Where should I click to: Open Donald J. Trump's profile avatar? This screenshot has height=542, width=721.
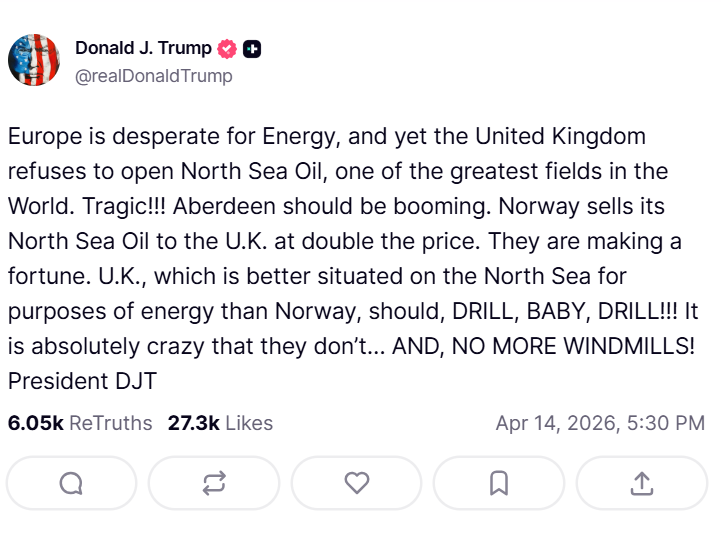point(34,60)
